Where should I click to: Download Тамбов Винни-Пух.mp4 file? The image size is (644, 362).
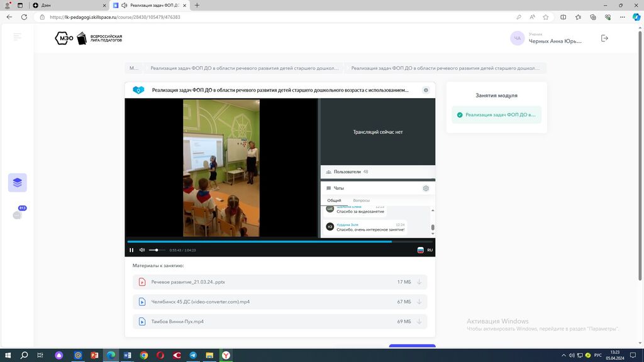point(419,321)
